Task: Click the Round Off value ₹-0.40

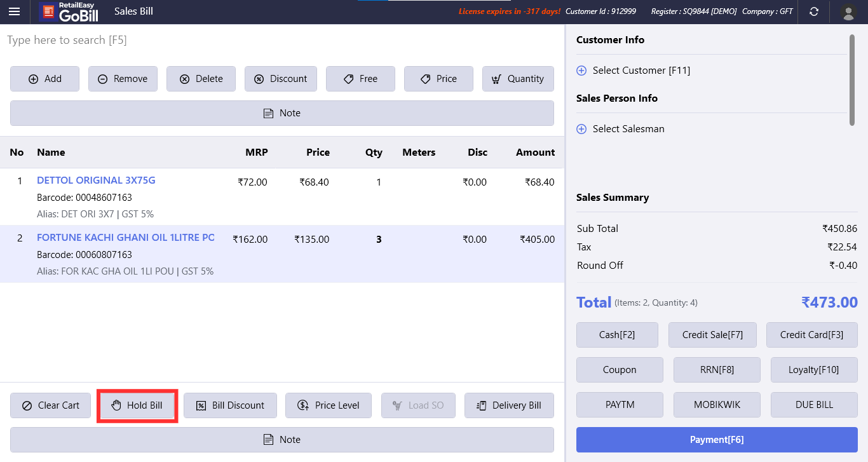Action: pos(843,266)
